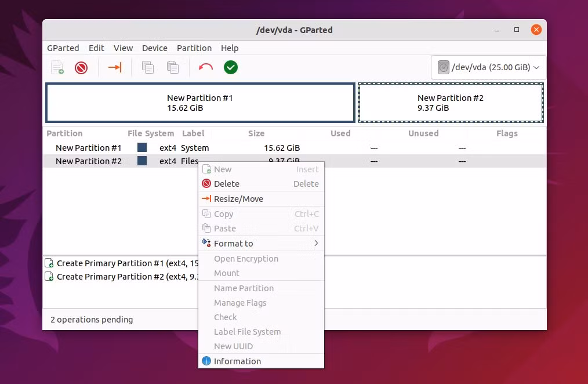Click the greyed Paste icon in the context menu
Image resolution: width=588 pixels, height=384 pixels.
click(x=206, y=228)
